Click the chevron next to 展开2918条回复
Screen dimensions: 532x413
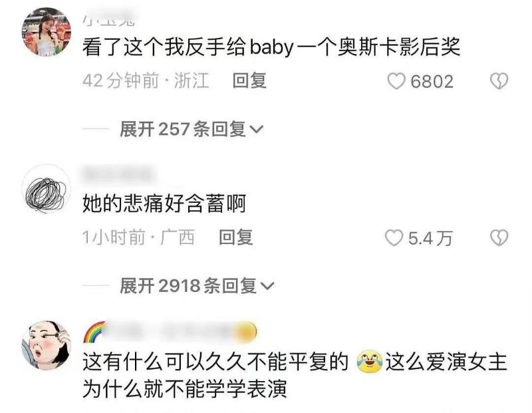(267, 286)
